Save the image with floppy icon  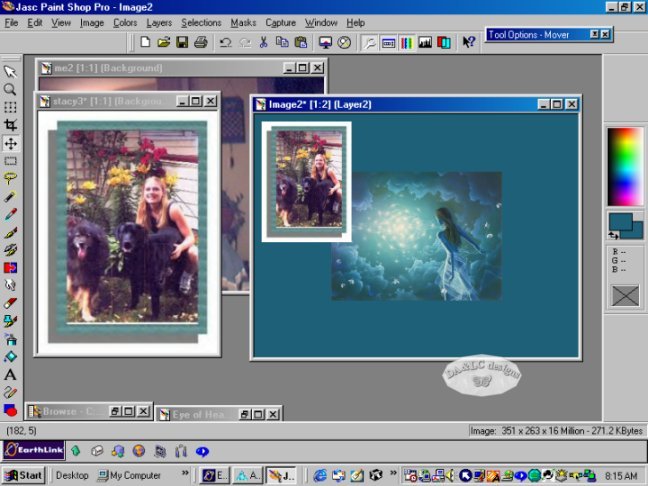click(x=182, y=42)
